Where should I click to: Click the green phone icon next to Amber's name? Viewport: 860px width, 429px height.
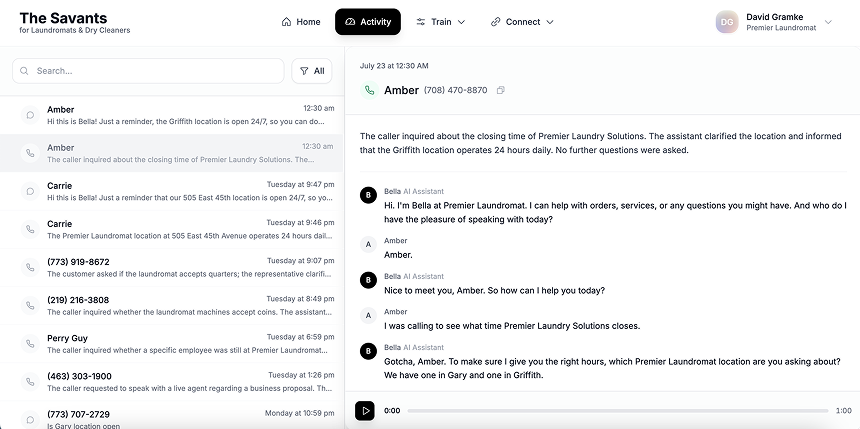point(370,90)
